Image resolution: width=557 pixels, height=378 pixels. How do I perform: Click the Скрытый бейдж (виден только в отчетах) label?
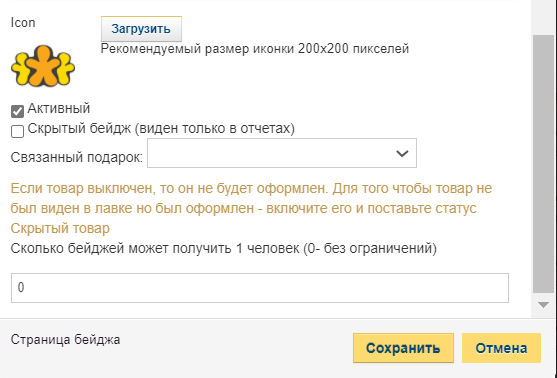(161, 128)
